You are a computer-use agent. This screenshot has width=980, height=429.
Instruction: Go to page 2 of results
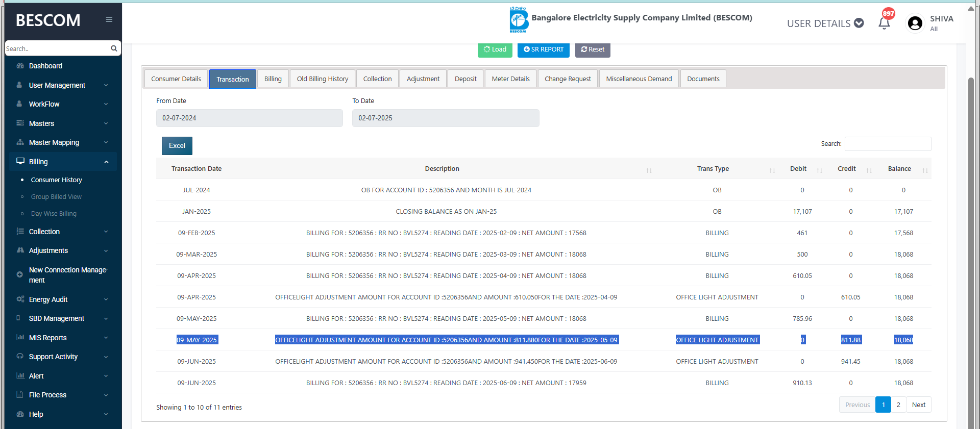click(898, 405)
